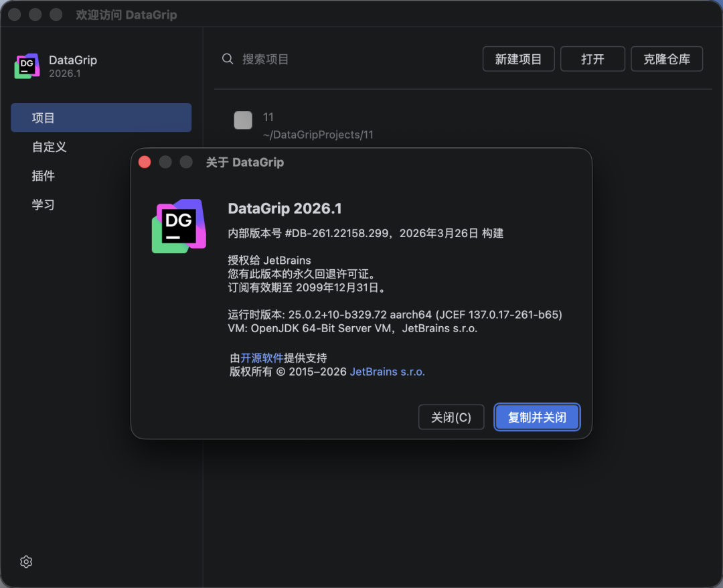Go to the 学习 tab
This screenshot has height=588, width=723.
(44, 205)
